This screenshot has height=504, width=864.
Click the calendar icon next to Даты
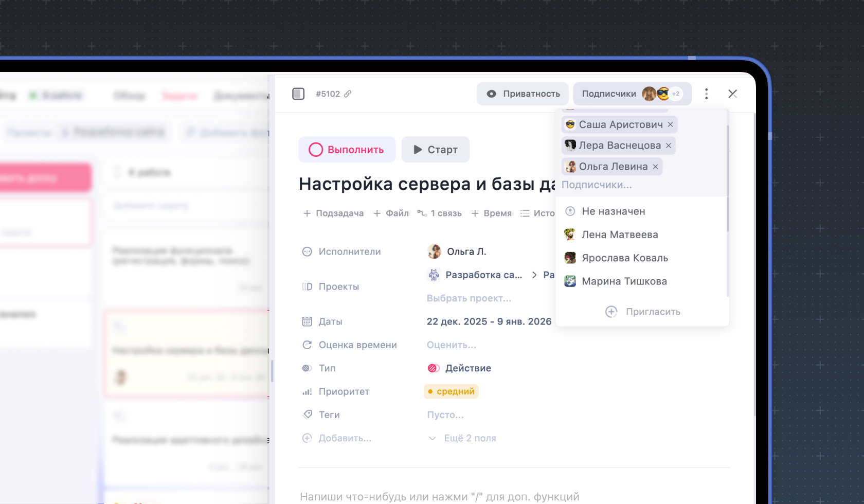tap(307, 321)
